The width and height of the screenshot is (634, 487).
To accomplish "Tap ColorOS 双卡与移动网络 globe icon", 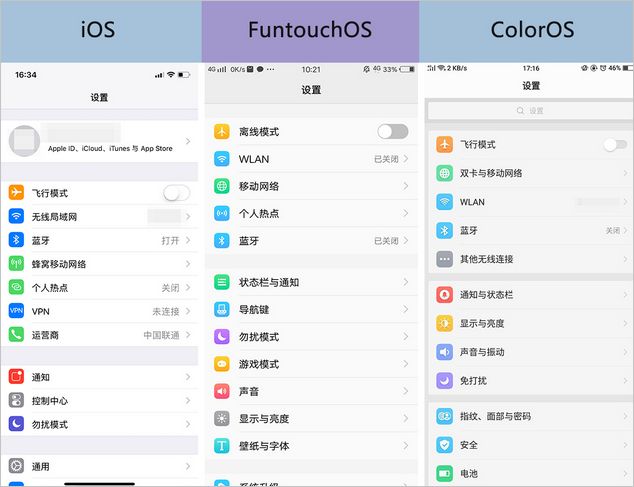I will (x=444, y=173).
